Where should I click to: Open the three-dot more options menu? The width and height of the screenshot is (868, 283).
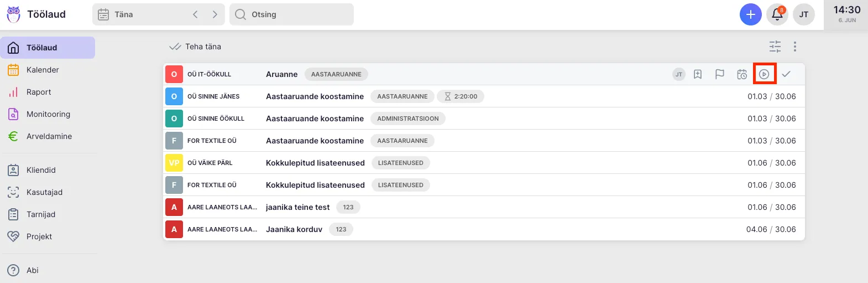pyautogui.click(x=795, y=47)
